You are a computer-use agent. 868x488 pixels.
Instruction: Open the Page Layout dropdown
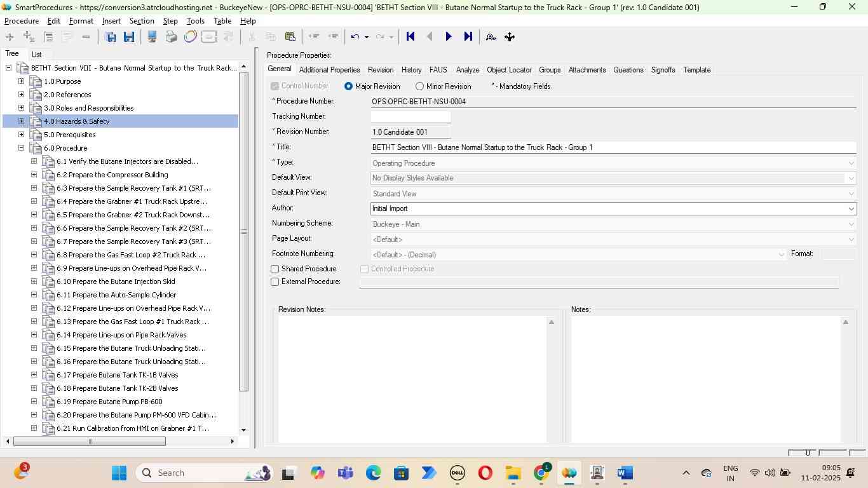tap(851, 239)
